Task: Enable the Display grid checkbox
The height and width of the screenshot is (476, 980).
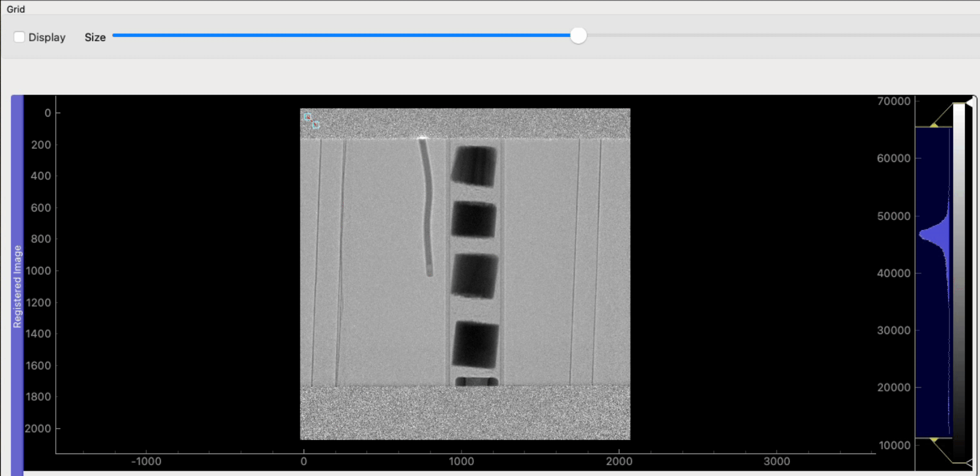Action: (19, 37)
